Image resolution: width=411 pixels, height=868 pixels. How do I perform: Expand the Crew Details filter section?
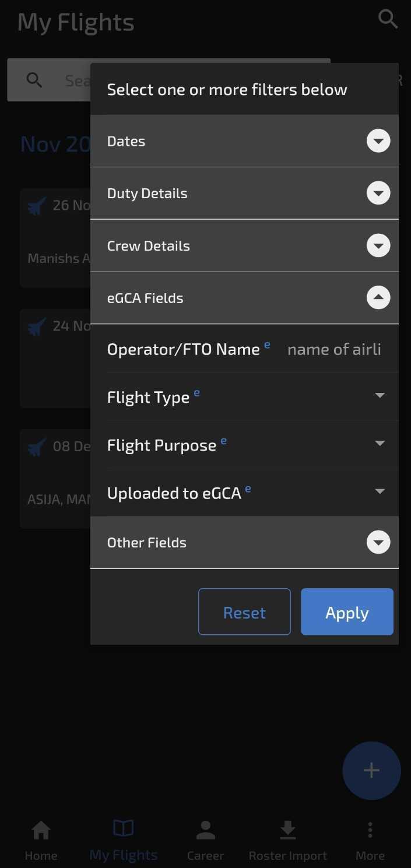click(378, 245)
